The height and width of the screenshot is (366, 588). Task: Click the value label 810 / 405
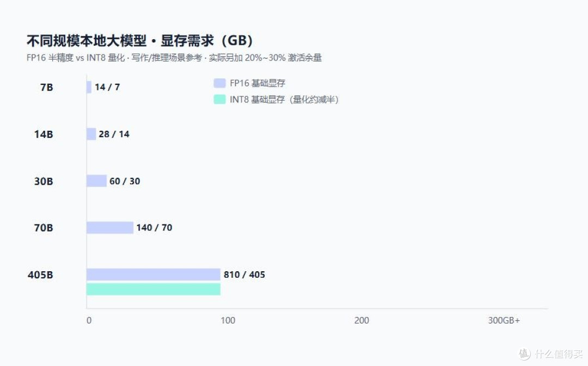tap(244, 274)
